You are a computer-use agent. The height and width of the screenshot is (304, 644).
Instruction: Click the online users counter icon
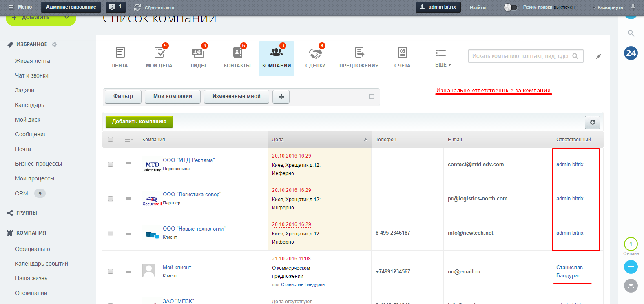pos(631,244)
